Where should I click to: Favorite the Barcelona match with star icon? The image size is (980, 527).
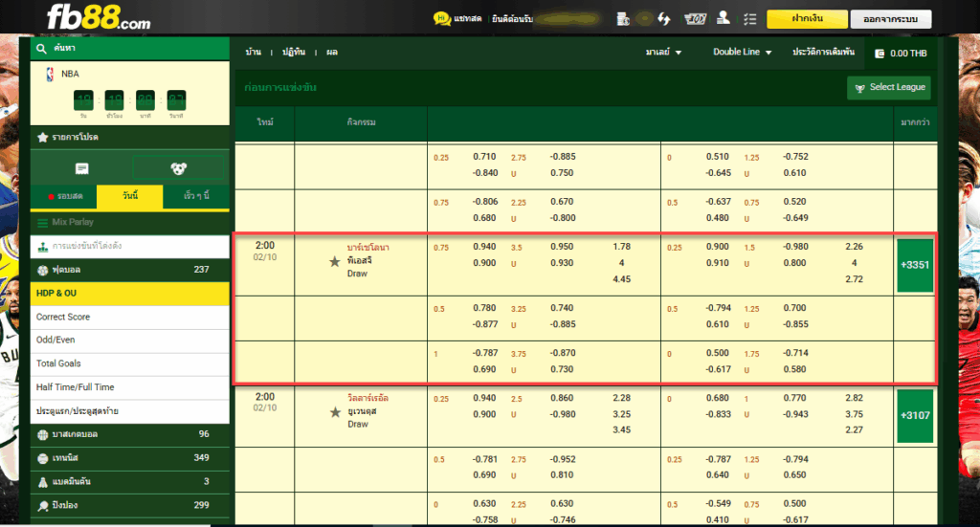click(x=335, y=262)
